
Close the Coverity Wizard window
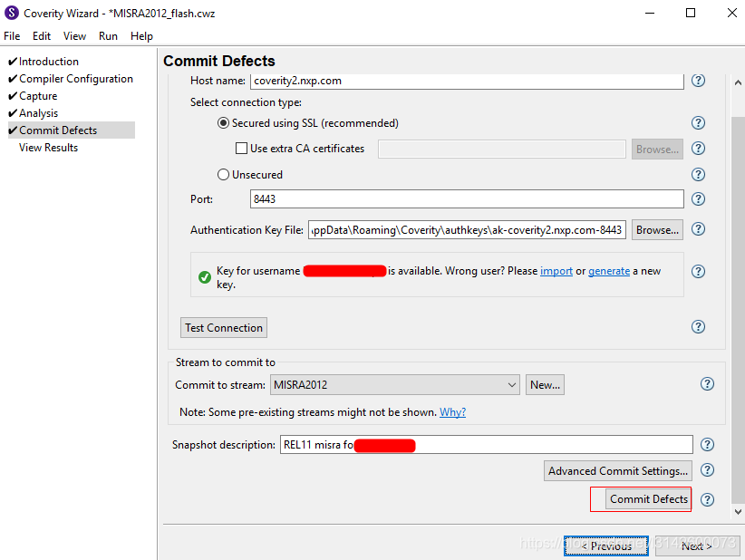(732, 13)
